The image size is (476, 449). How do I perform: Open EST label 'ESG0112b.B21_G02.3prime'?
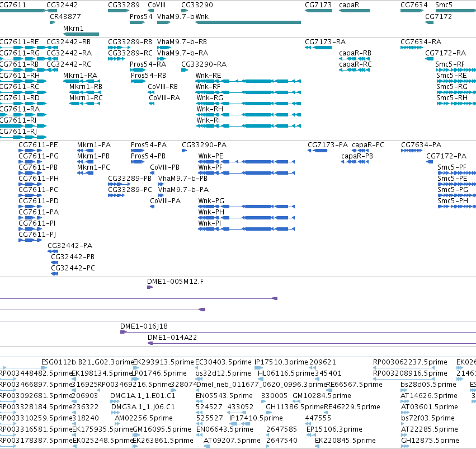pos(88,362)
